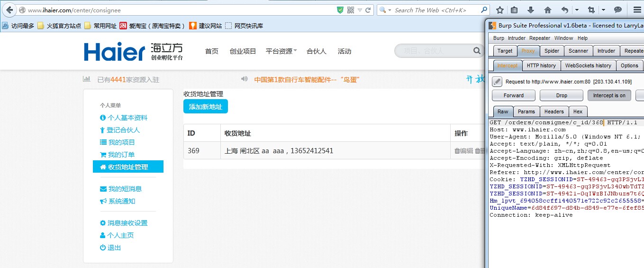Click the 添加新地址 button
The image size is (644, 268).
click(206, 107)
